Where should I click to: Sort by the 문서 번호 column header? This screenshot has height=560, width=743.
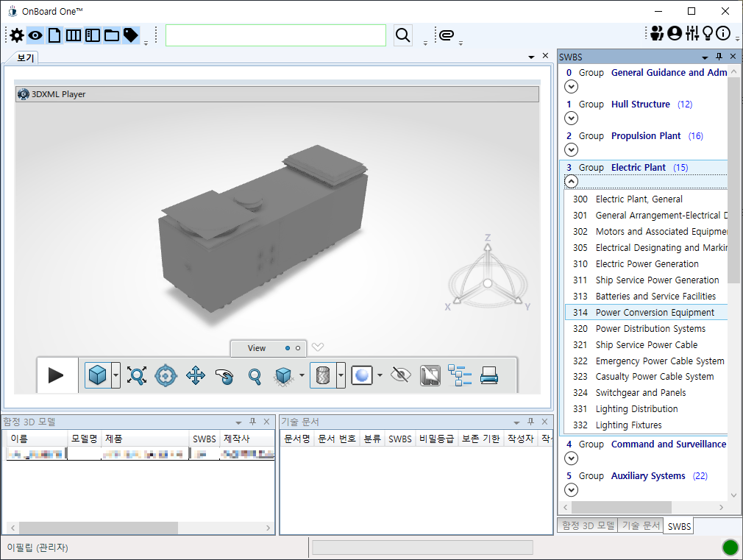337,439
